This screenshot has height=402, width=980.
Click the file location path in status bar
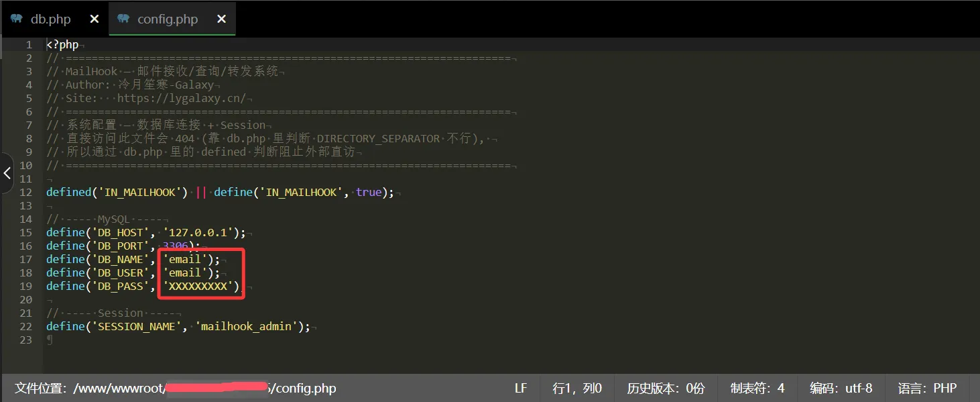coord(176,388)
